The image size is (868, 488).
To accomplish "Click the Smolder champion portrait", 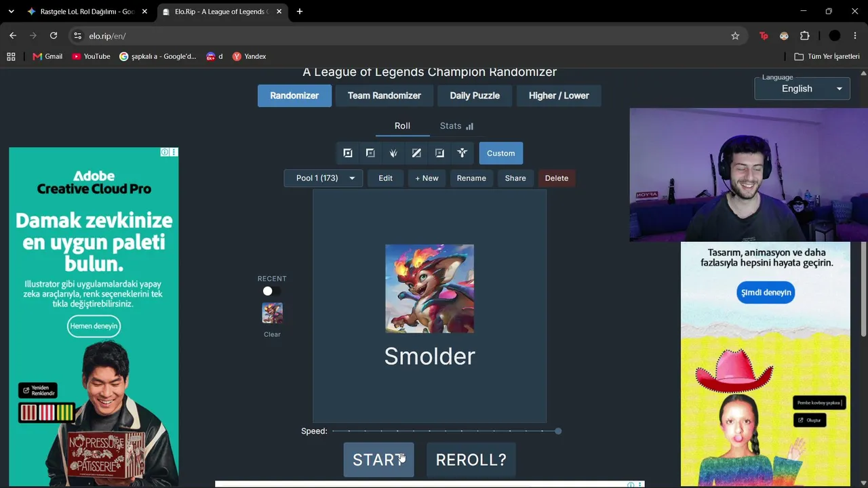I will click(430, 289).
